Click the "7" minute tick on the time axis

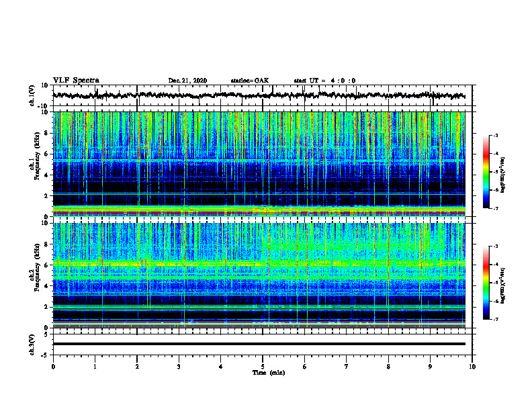[x=347, y=367]
